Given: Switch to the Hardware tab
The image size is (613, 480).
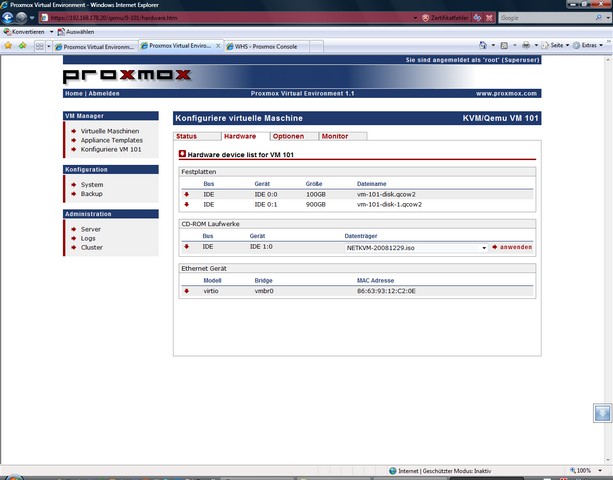Looking at the screenshot, I should tap(245, 136).
